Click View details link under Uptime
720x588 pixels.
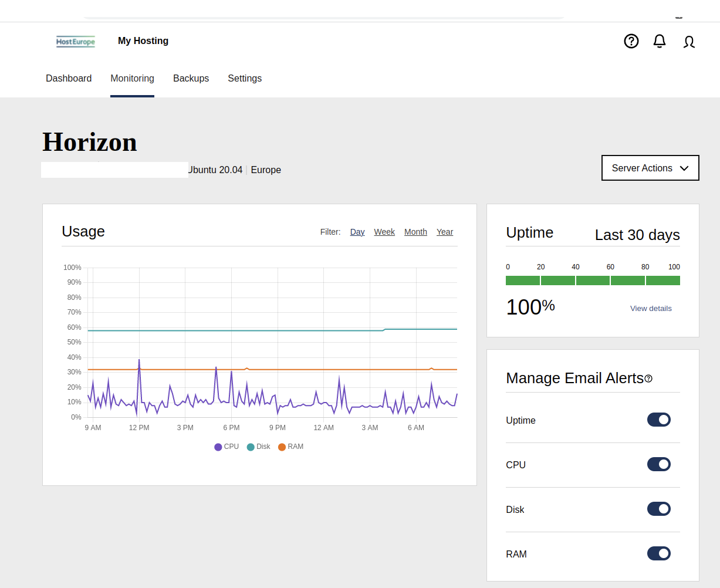tap(651, 309)
